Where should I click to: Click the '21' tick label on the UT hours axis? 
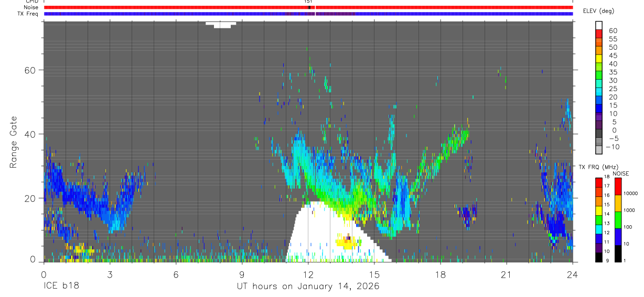pyautogui.click(x=506, y=274)
